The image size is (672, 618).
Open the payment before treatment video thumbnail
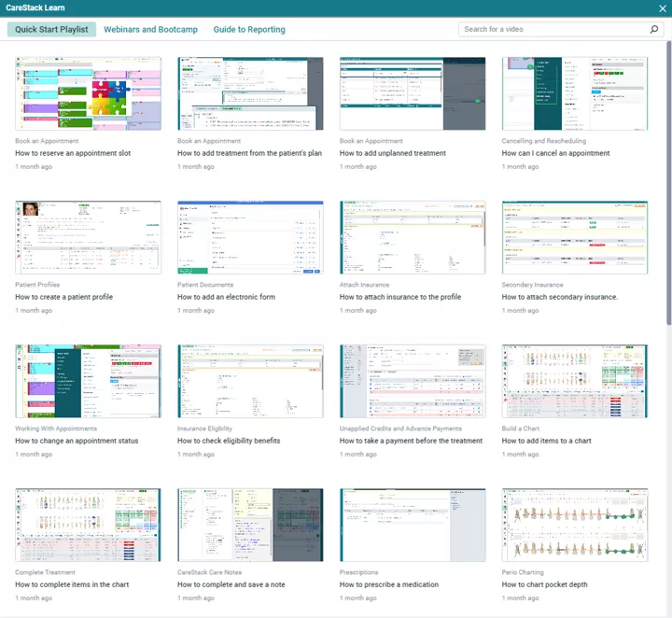tap(413, 381)
